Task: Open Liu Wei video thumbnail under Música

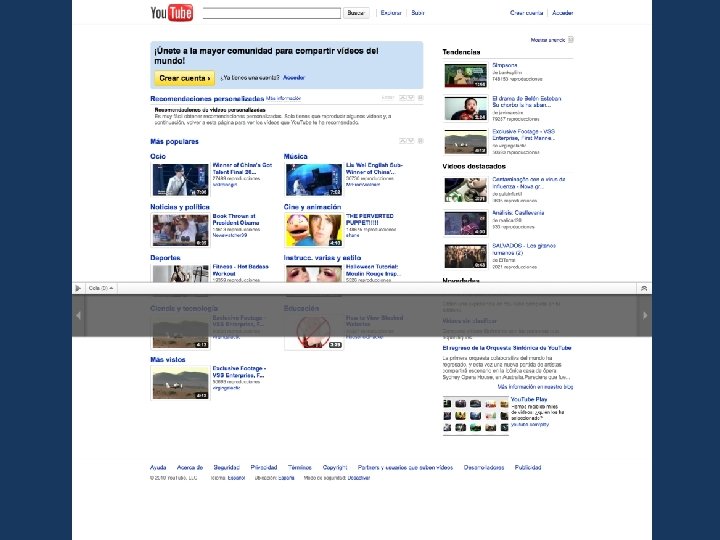Action: (314, 180)
